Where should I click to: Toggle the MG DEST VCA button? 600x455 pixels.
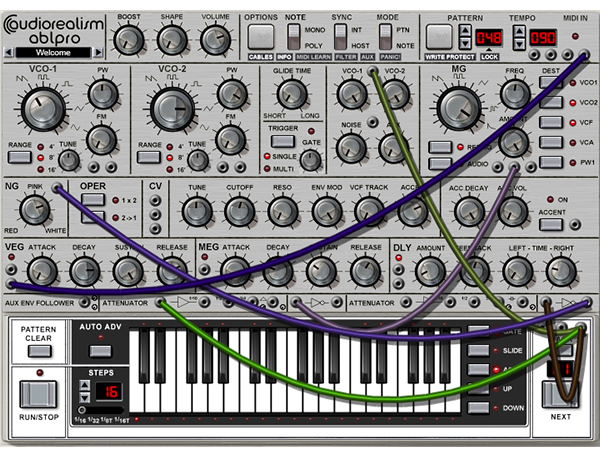(551, 142)
